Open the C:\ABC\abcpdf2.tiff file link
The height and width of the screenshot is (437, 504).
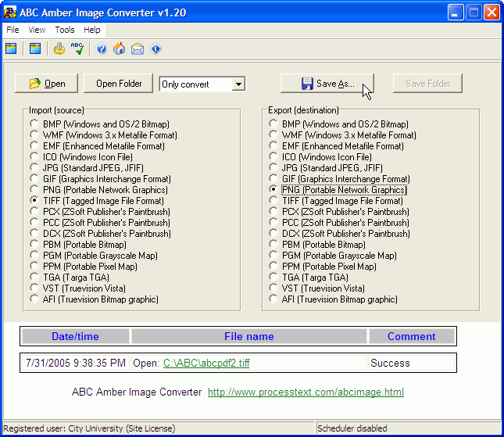pos(206,363)
